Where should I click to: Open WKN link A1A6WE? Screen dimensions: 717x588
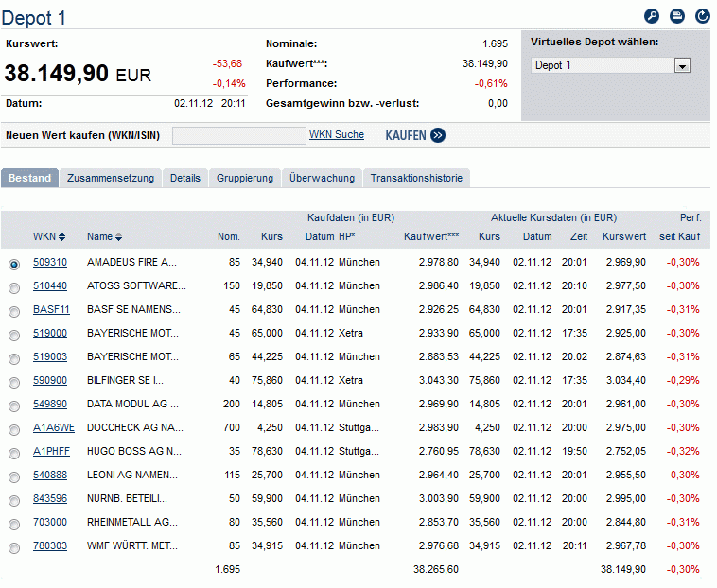[54, 427]
